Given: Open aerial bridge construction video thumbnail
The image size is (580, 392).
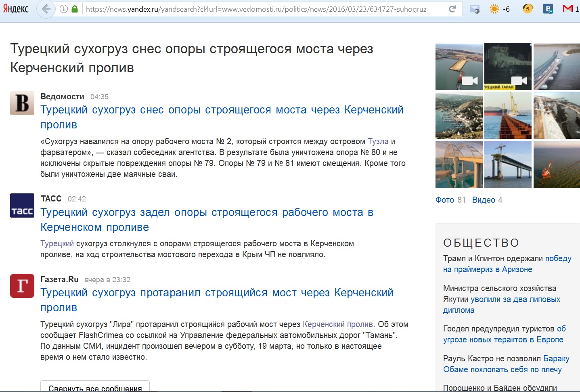Looking at the screenshot, I should [x=459, y=66].
